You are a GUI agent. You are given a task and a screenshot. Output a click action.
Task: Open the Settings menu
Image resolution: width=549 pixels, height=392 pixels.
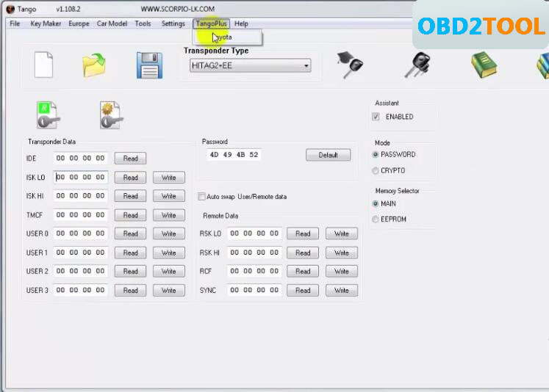click(173, 23)
